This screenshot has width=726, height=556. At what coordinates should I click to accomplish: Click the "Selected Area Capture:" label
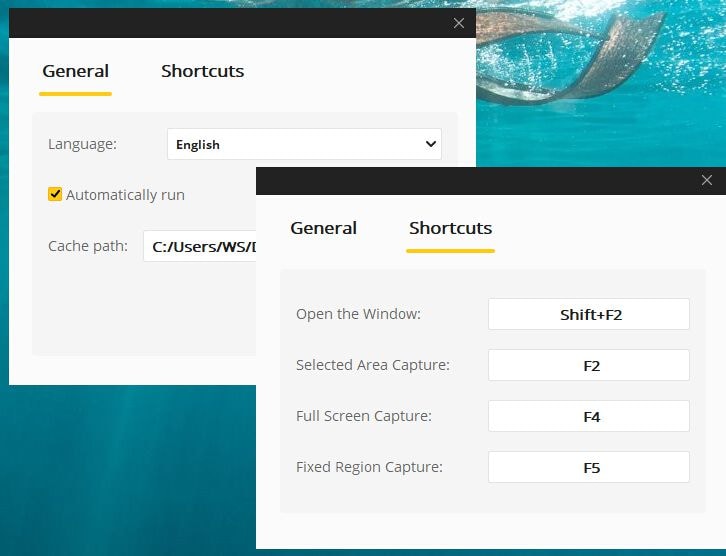(372, 365)
